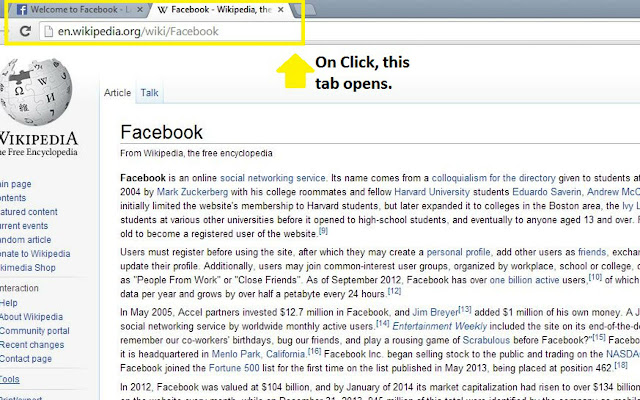Select the Facebook - Wikipedia browser tab

click(x=221, y=9)
